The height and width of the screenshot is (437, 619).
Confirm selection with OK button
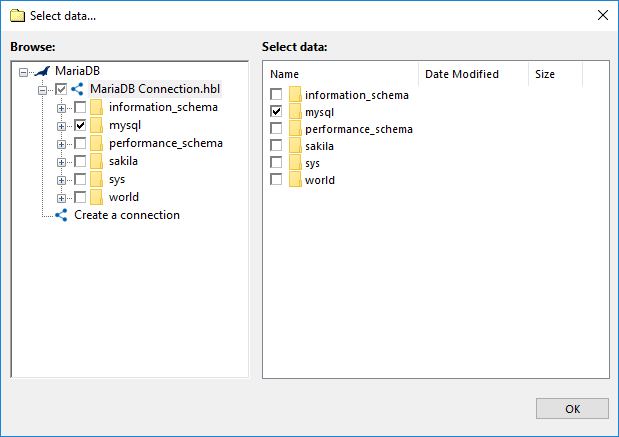(x=572, y=409)
